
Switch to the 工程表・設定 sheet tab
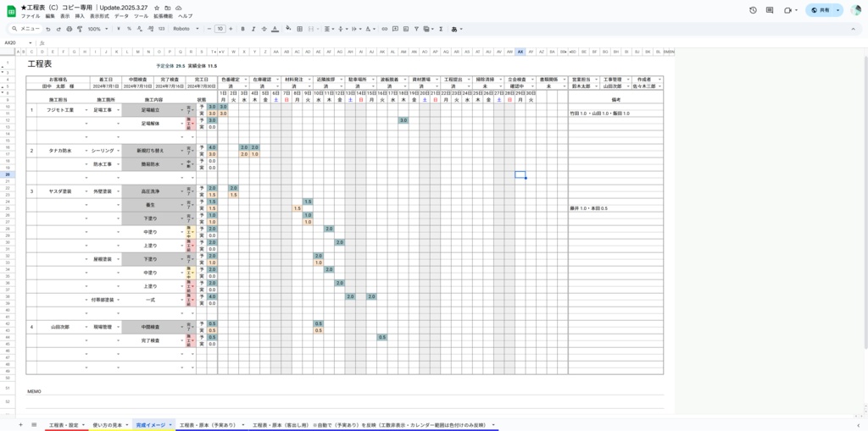66,425
